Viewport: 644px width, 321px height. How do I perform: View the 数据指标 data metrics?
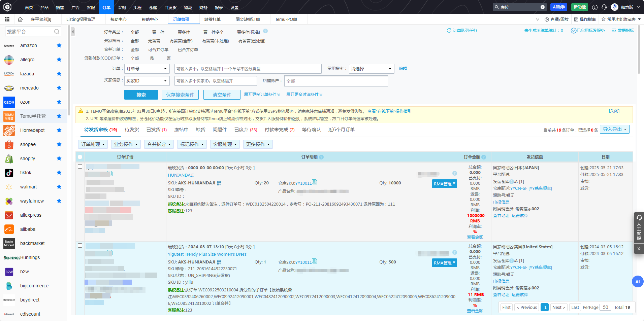[625, 30]
